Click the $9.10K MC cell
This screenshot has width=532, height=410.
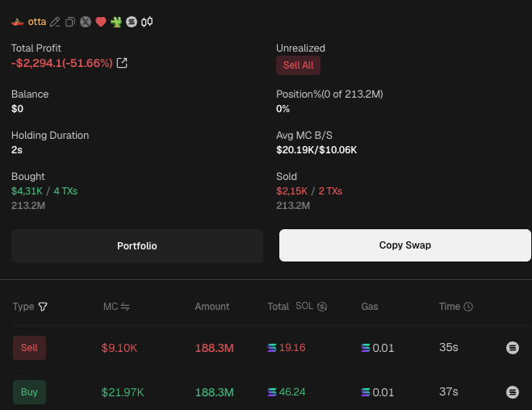119,348
